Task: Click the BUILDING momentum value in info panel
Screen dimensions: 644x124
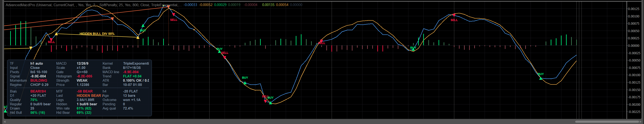Action: [39, 80]
